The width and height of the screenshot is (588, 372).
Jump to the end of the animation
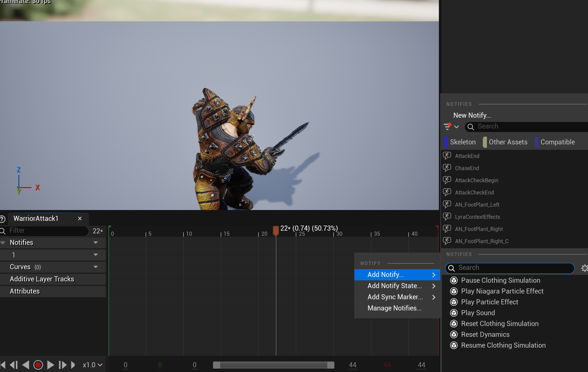pyautogui.click(x=73, y=365)
